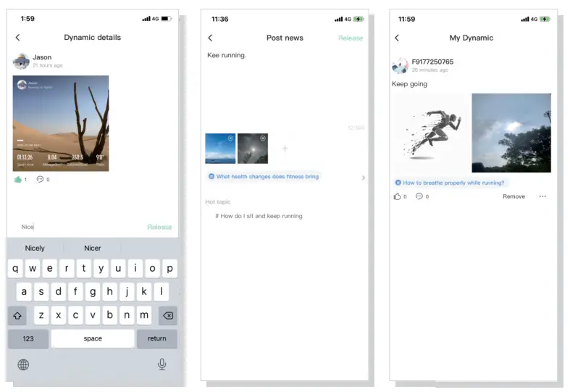Select topic What health changes does fitness bring
570x392 pixels.
pyautogui.click(x=264, y=176)
